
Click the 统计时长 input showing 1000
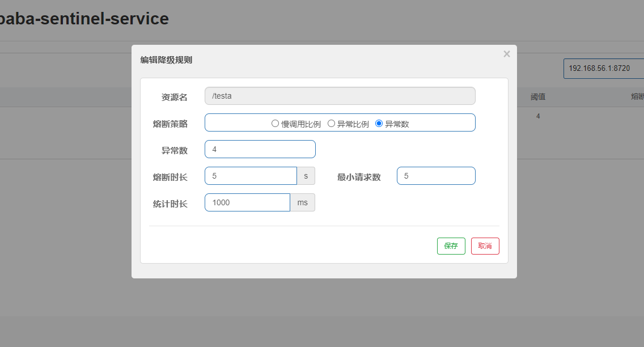tap(247, 202)
